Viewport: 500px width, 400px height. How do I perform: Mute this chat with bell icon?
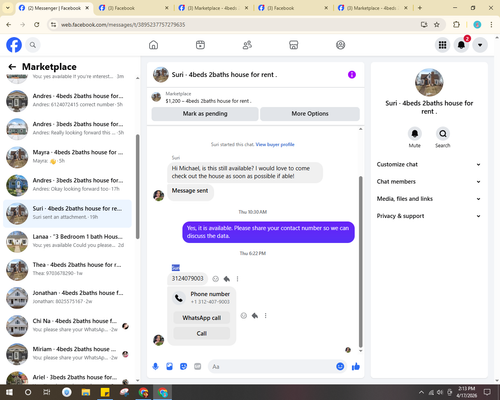coord(415,134)
